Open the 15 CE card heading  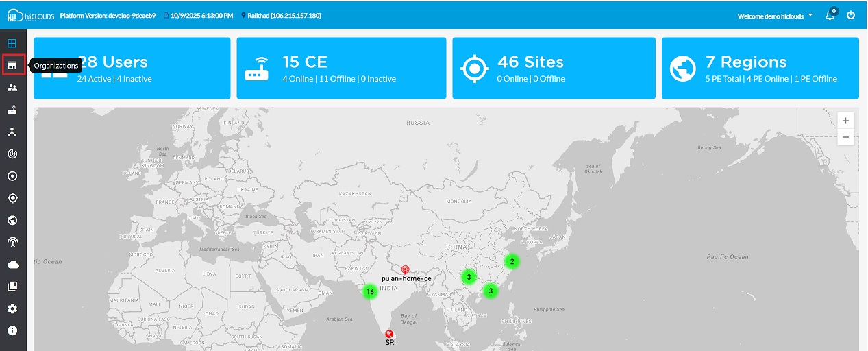305,62
